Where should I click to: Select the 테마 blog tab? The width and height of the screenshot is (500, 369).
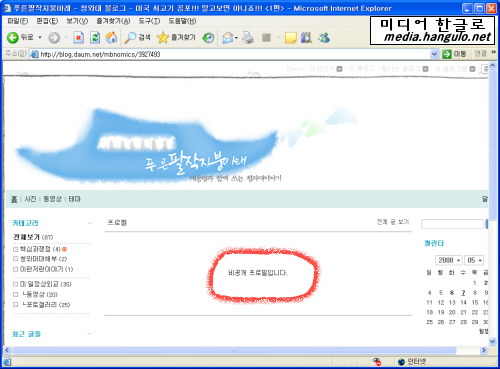click(x=75, y=199)
